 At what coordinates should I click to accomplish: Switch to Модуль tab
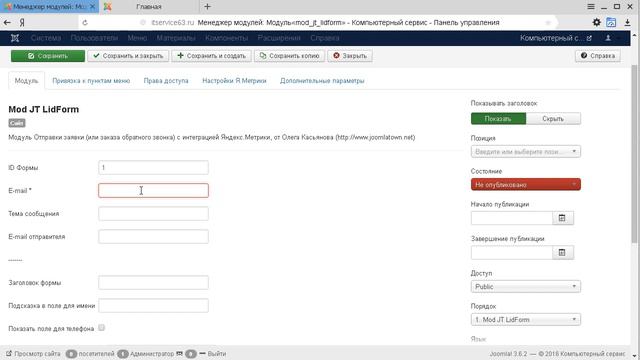coord(27,81)
